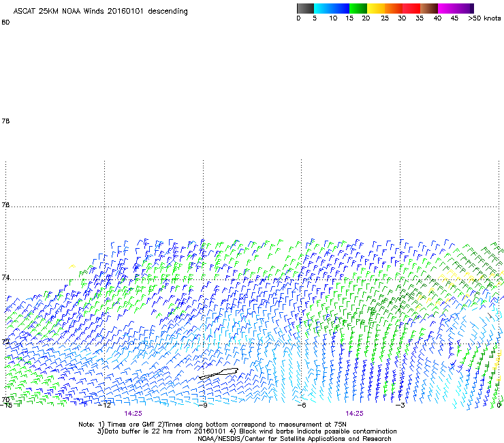Select the brown 35-40 knots color segment
The image size is (504, 443).
429,8
